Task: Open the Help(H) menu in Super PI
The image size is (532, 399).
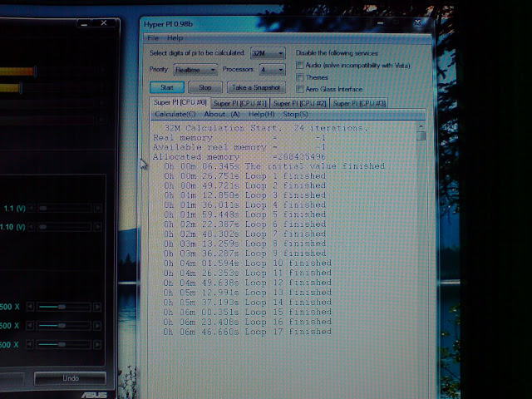Action: [x=261, y=114]
